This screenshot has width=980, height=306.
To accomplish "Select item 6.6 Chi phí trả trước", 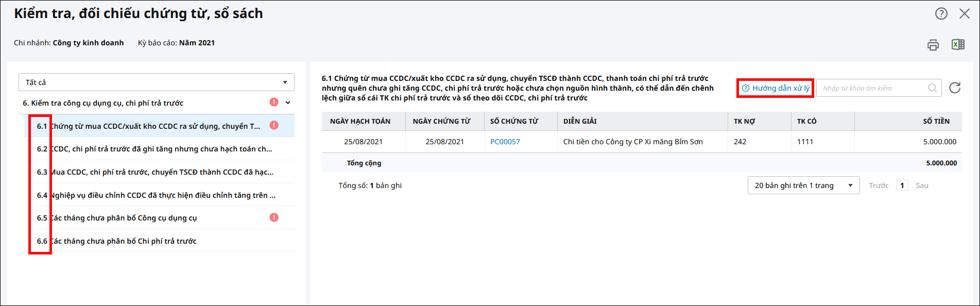I will click(x=124, y=241).
